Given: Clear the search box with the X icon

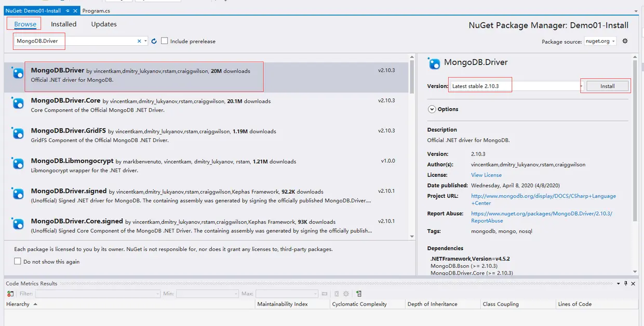Looking at the screenshot, I should (139, 41).
